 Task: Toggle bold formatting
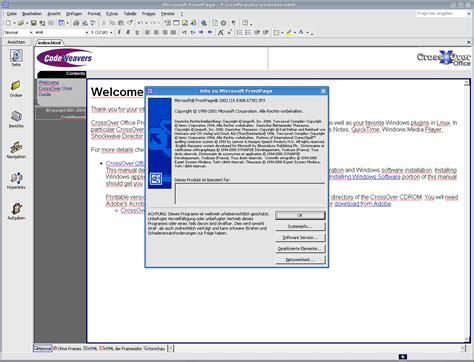(x=119, y=32)
